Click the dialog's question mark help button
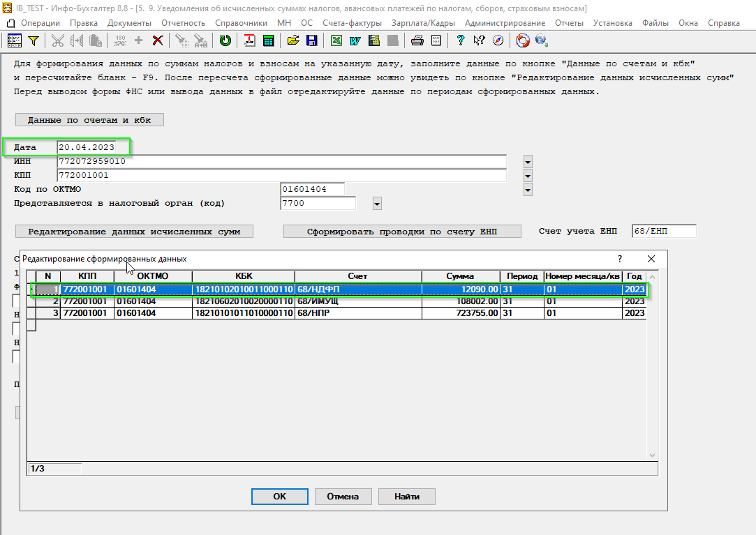 (x=620, y=259)
